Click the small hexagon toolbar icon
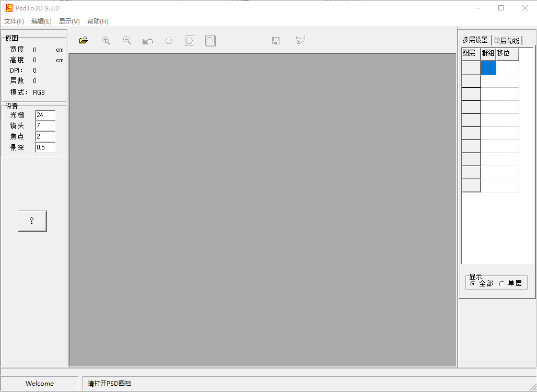537x392 pixels. tap(169, 41)
